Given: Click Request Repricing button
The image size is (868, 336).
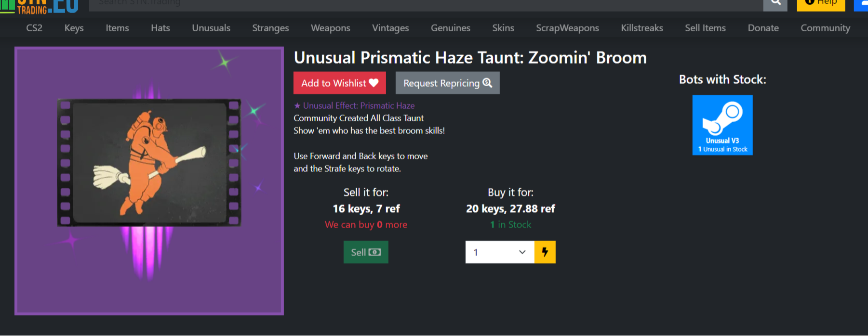Looking at the screenshot, I should [447, 83].
